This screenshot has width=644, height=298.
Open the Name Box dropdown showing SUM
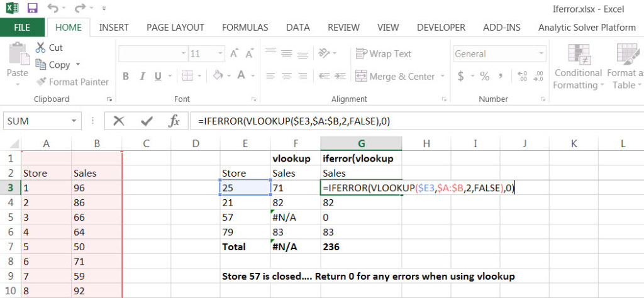click(75, 121)
